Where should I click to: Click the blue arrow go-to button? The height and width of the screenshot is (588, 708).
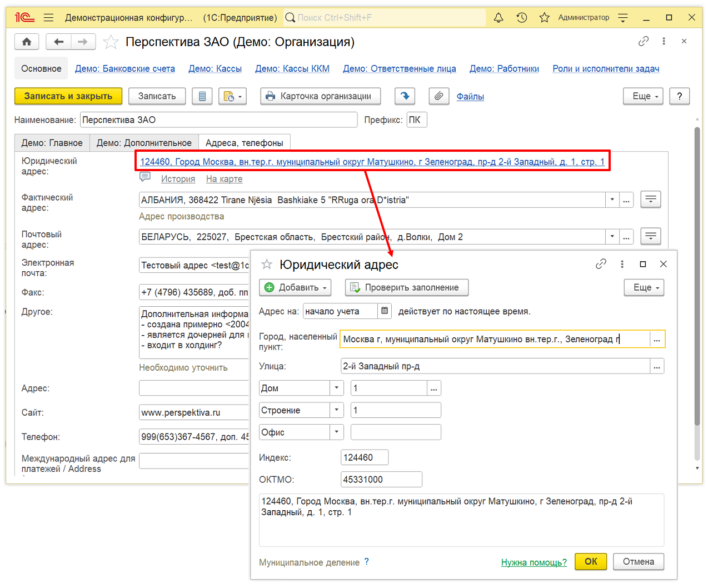point(405,96)
